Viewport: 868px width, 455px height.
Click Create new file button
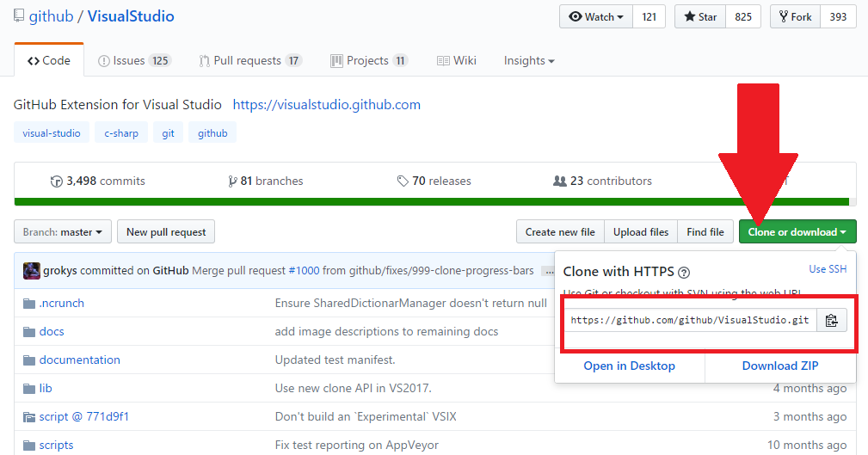coord(560,232)
